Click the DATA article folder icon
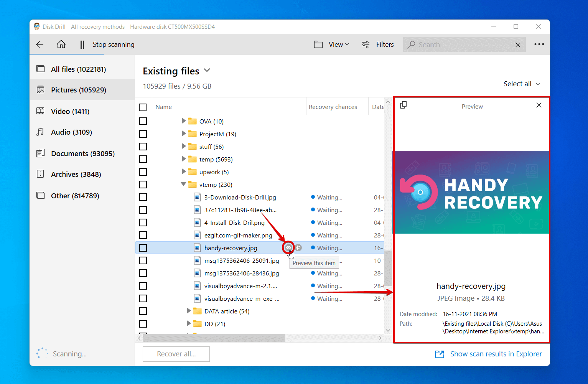Screen dimensions: 588x384 [x=198, y=311]
